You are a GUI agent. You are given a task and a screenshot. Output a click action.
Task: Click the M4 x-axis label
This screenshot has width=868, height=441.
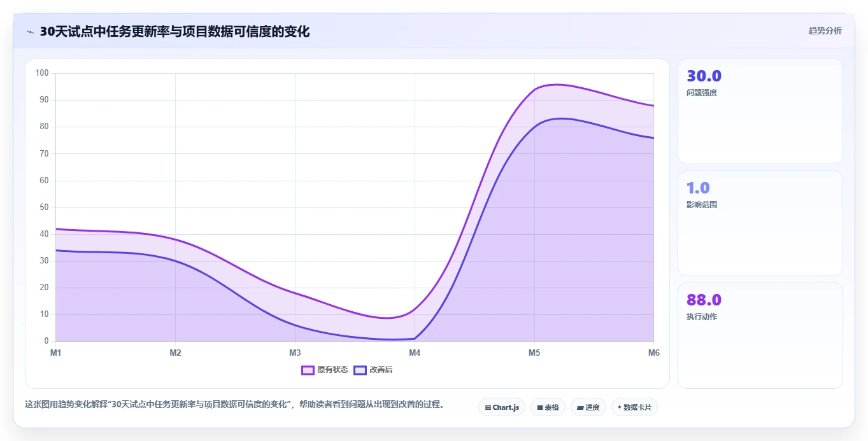coord(415,353)
